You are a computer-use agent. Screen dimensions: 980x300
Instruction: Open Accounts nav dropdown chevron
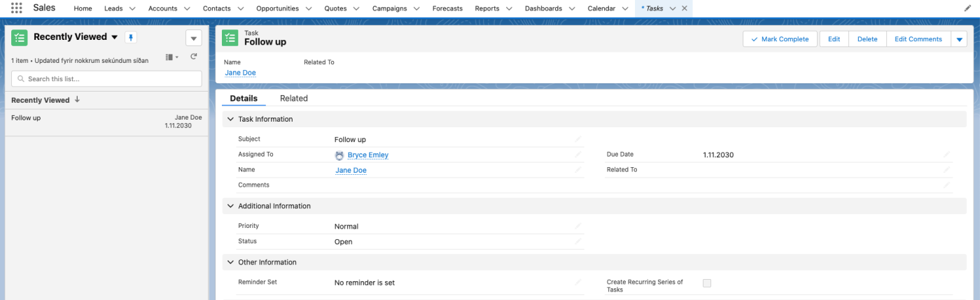click(187, 8)
